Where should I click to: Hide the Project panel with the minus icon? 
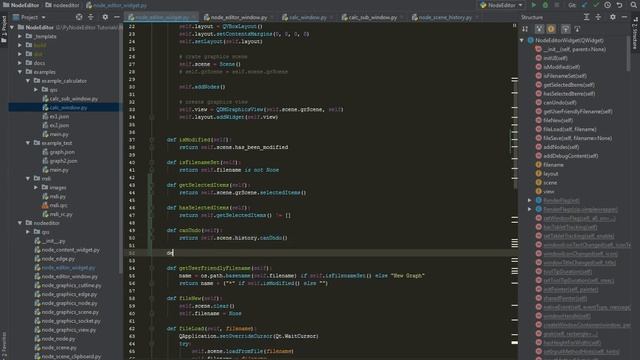coord(117,17)
